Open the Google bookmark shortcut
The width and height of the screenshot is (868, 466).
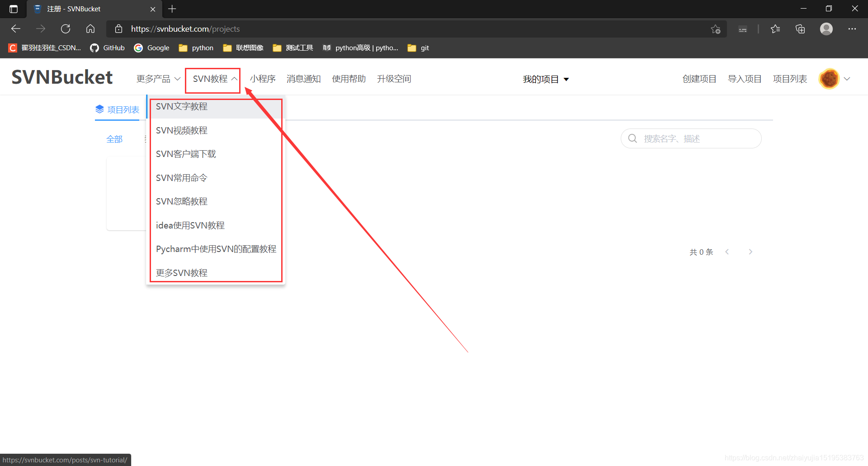(x=151, y=48)
